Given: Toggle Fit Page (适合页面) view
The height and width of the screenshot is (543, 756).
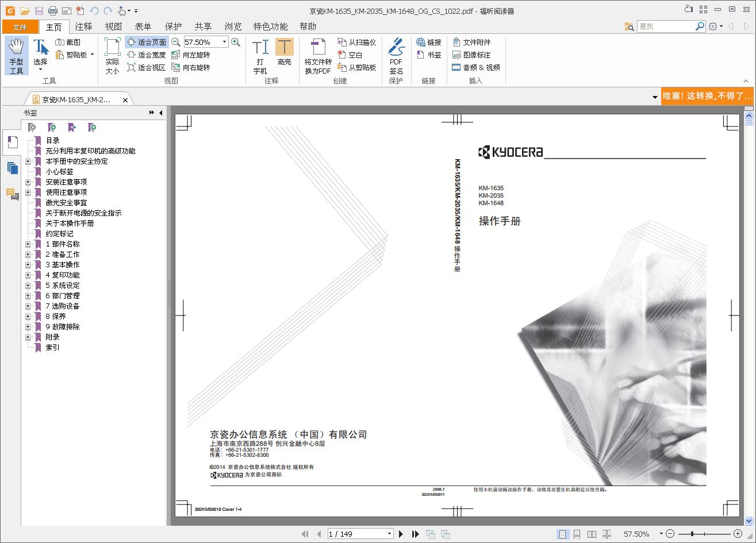Looking at the screenshot, I should point(147,42).
